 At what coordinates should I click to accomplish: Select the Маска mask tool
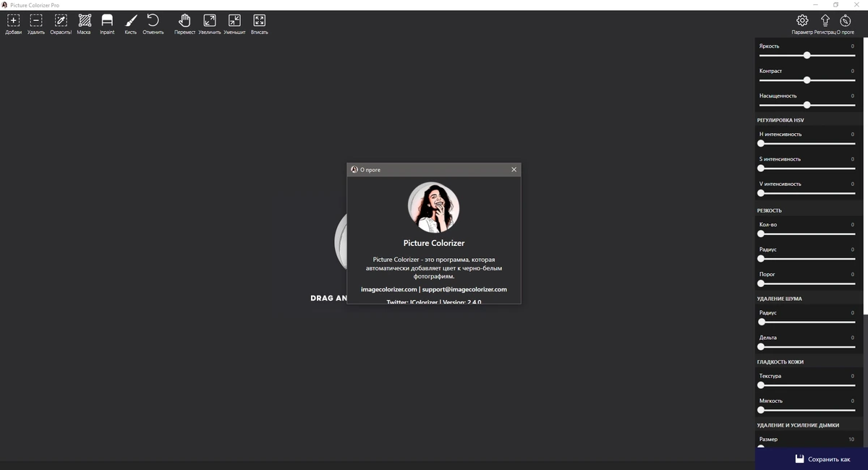84,24
